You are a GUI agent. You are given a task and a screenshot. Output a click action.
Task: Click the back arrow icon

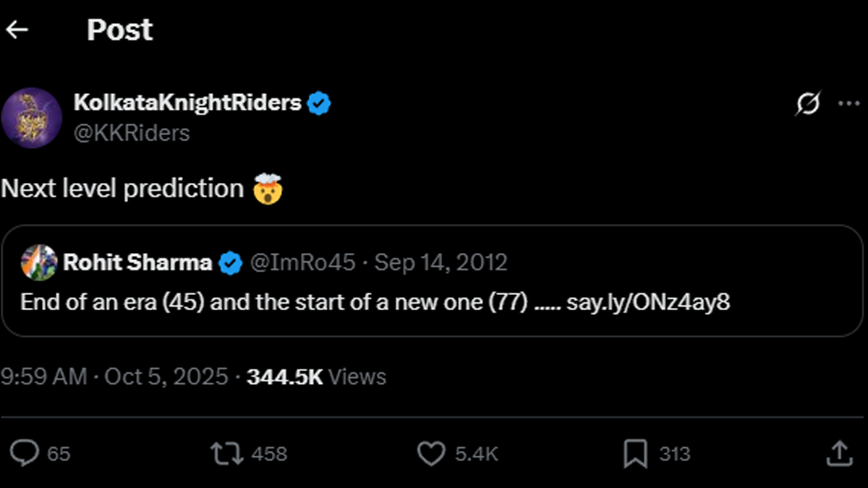point(17,30)
